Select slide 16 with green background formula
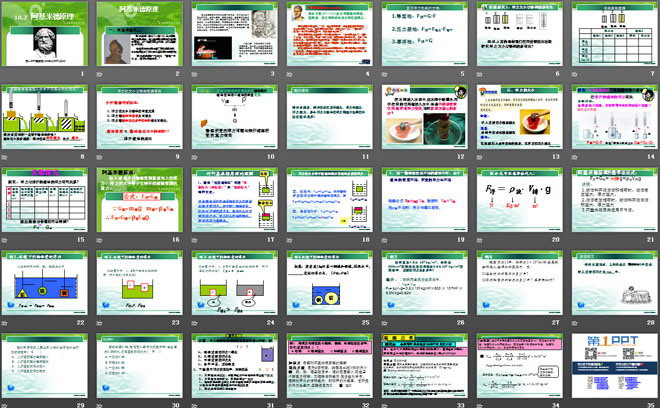 140,200
